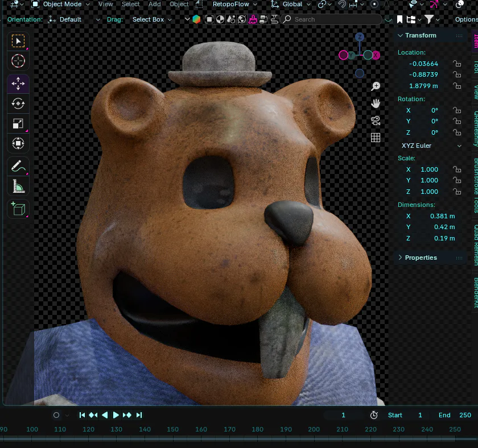Click play animation button
The width and height of the screenshot is (478, 448).
click(116, 415)
